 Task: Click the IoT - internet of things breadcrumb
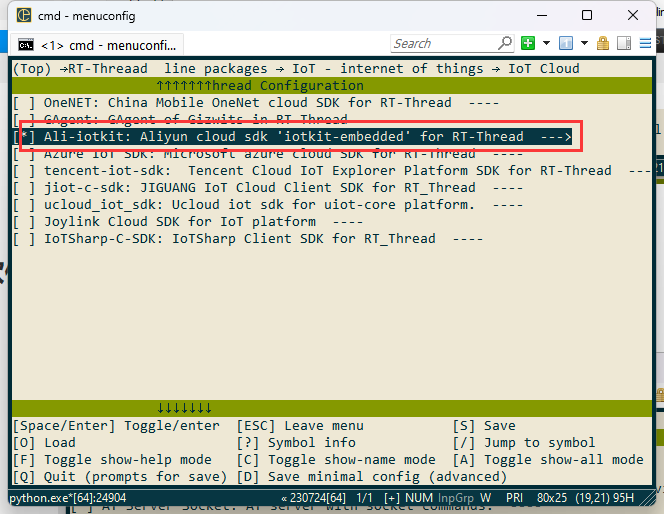click(x=387, y=69)
